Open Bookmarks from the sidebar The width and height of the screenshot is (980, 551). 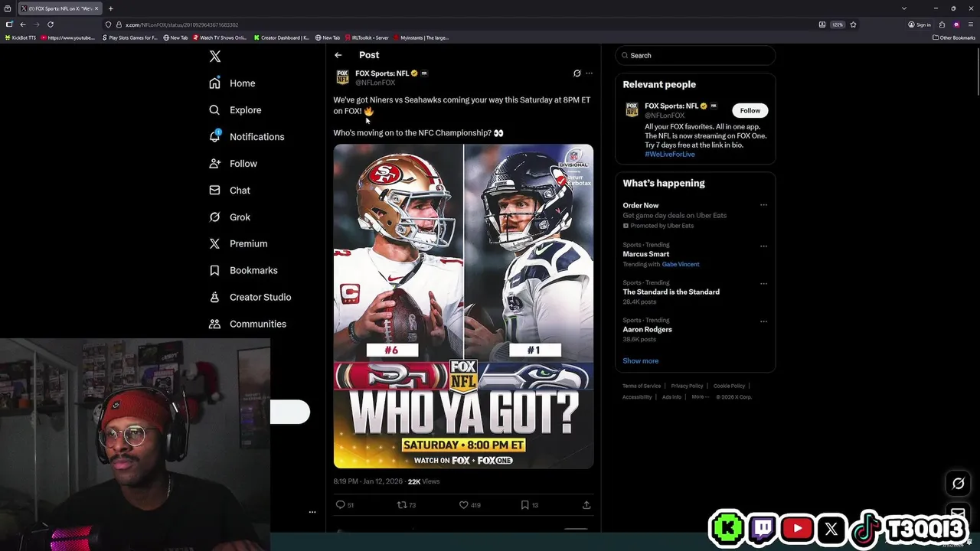coord(243,271)
